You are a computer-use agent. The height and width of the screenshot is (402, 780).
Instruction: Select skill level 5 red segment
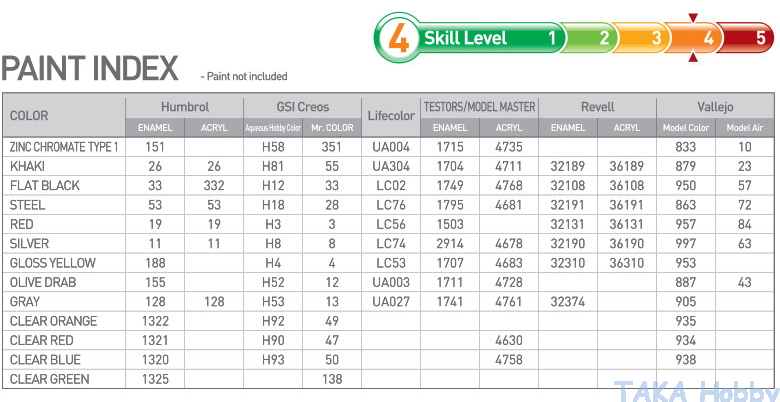tap(759, 39)
